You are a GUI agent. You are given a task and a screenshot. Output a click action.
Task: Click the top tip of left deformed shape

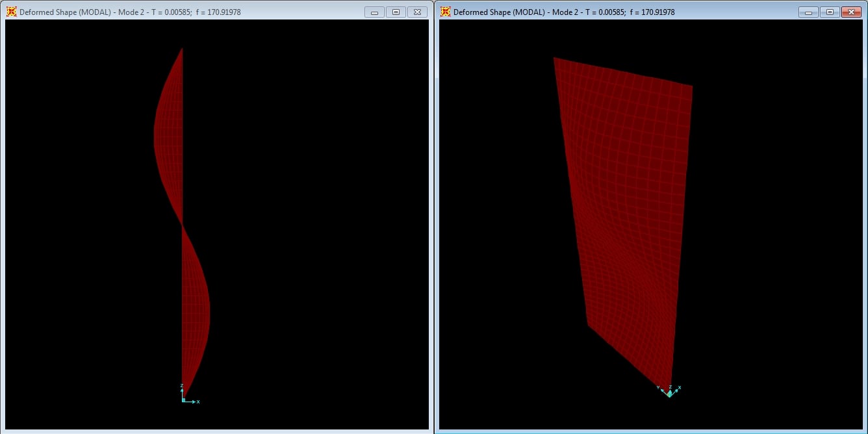(x=182, y=49)
